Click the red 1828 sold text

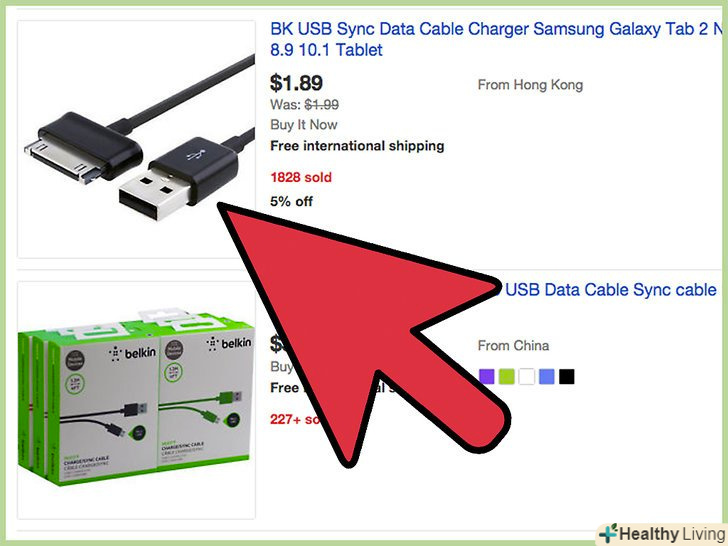pos(301,177)
